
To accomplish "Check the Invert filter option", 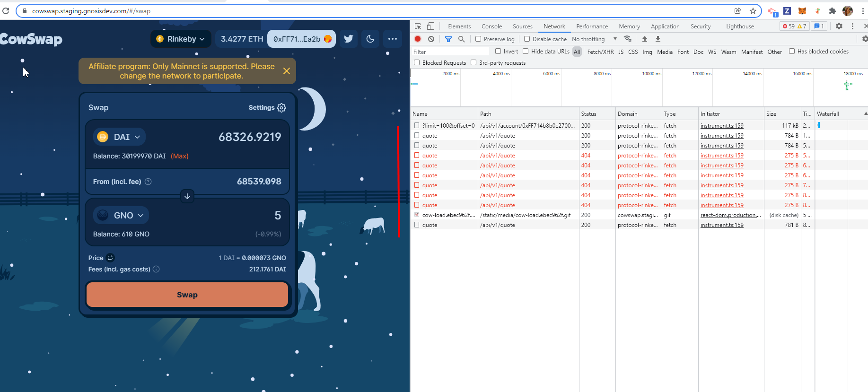I will coord(498,51).
